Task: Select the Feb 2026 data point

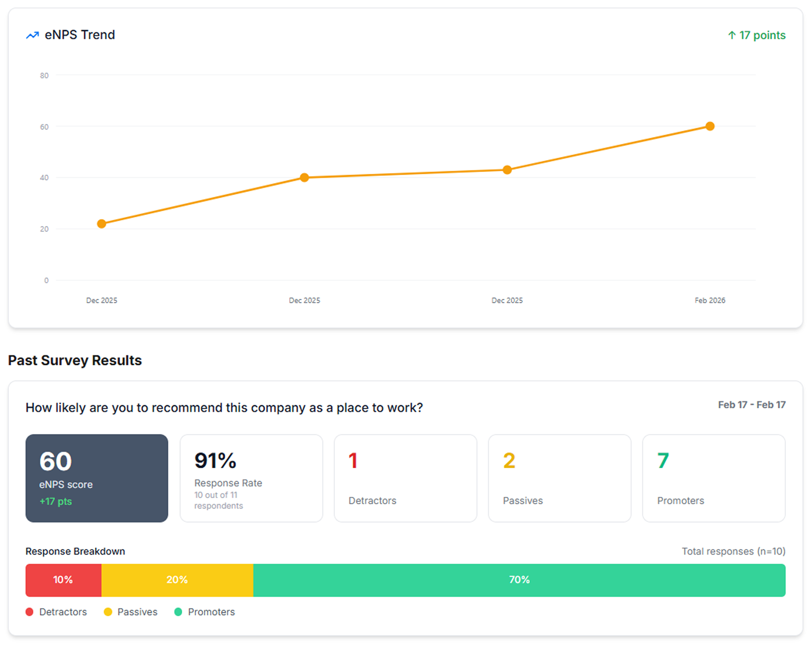Action: [x=710, y=126]
